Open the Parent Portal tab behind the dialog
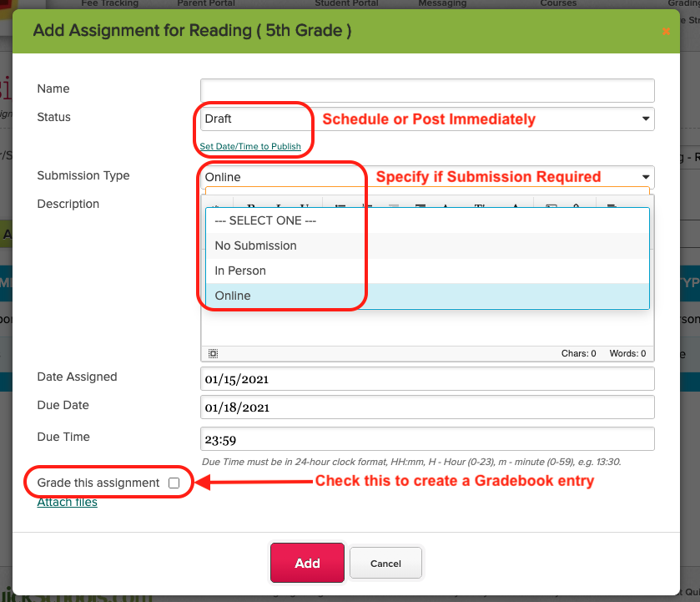 [x=206, y=3]
